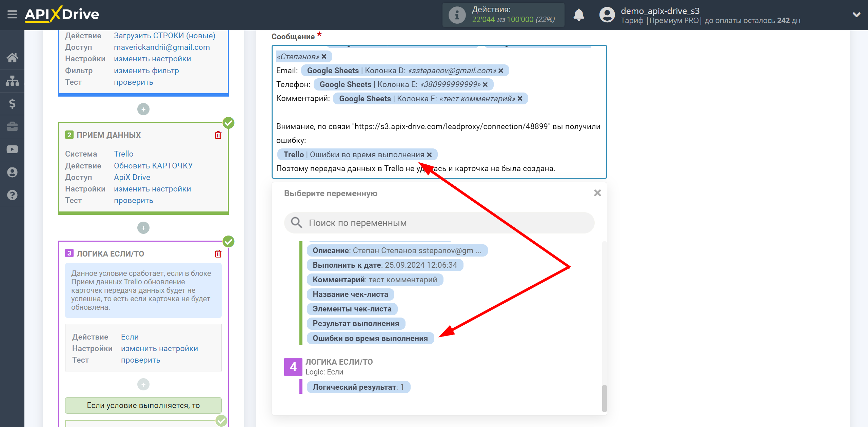
Task: Remove the Колонка D email tag
Action: click(x=501, y=70)
